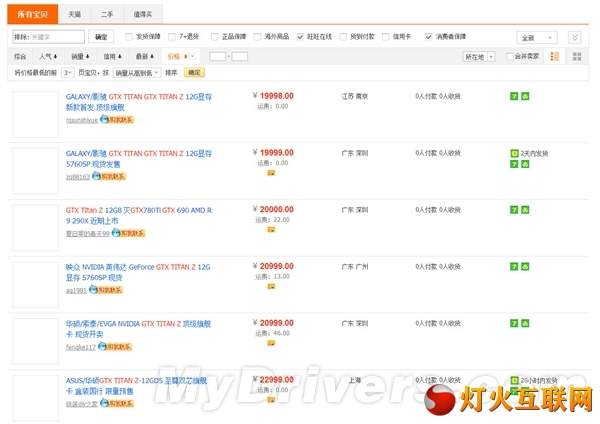Enable the 发货保障 filter checkbox

pos(129,37)
